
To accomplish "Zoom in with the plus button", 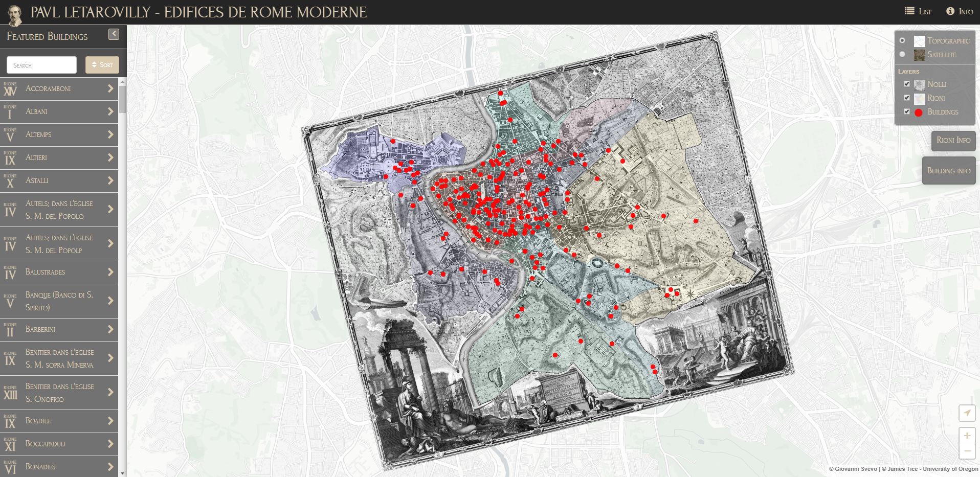I will point(967,436).
